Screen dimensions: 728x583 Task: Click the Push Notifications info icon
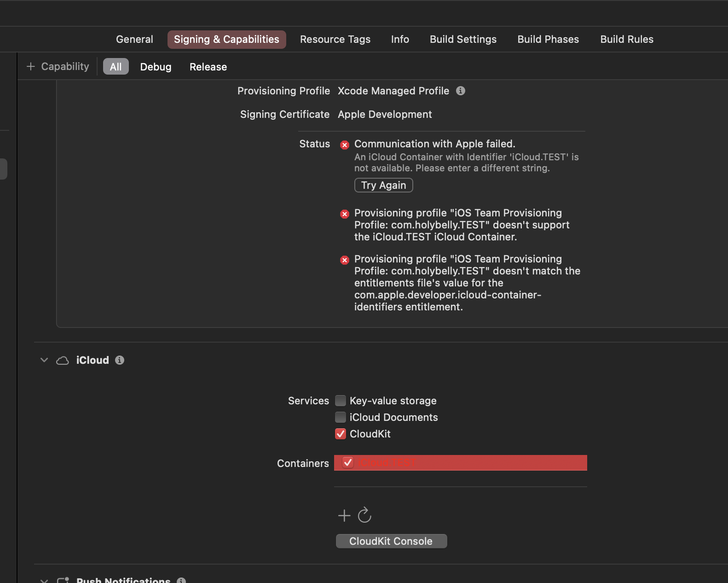point(181,580)
